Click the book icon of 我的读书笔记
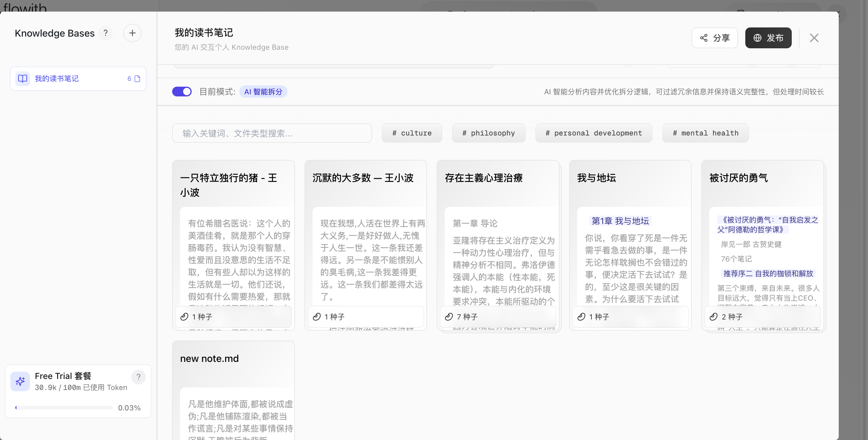The height and width of the screenshot is (440, 868). pos(23,78)
